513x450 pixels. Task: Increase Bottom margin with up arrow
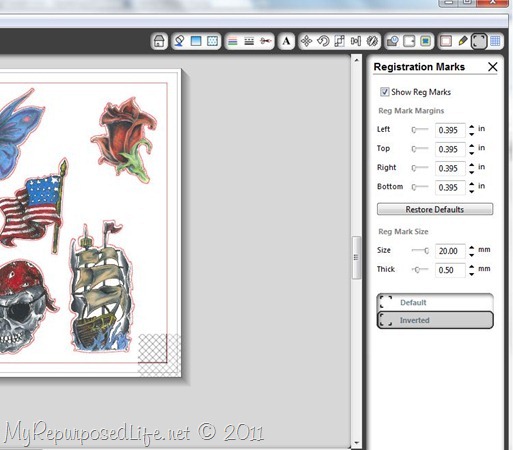coord(471,184)
